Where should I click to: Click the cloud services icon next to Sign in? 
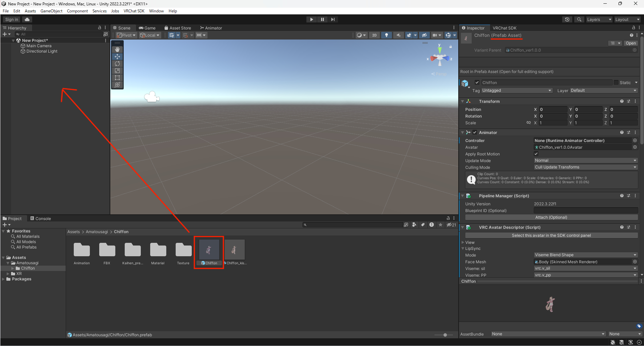click(x=27, y=19)
